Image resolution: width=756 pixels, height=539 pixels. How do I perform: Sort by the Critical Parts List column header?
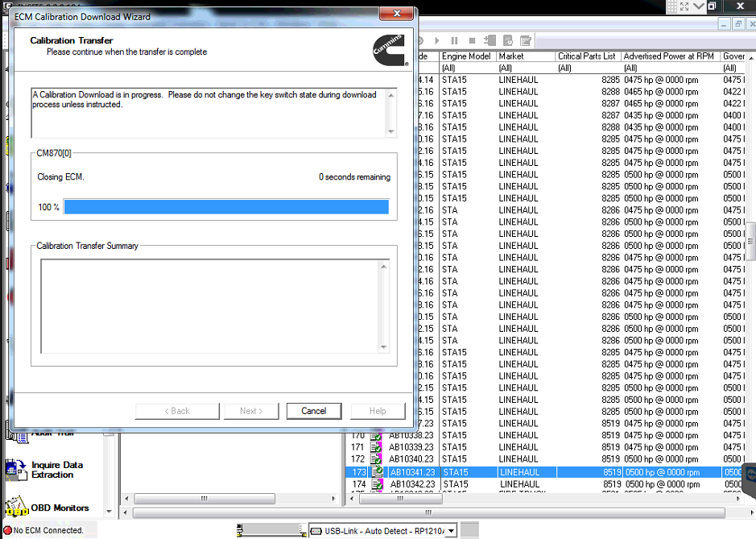coord(589,56)
